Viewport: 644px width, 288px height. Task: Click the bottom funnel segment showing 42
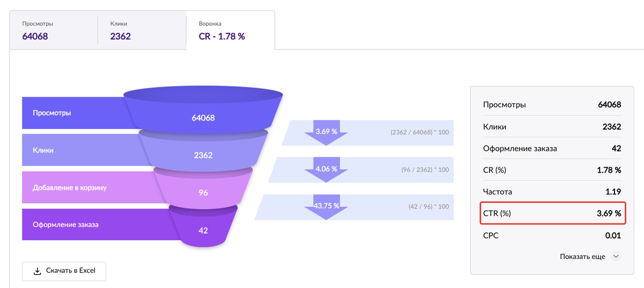point(203,229)
